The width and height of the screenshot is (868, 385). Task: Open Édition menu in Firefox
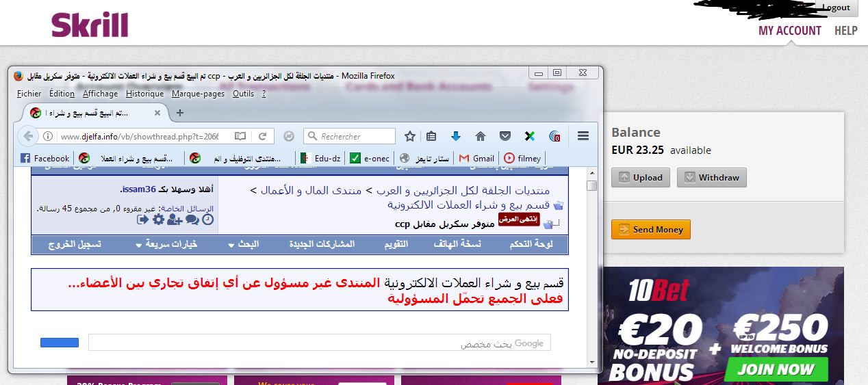click(x=62, y=94)
